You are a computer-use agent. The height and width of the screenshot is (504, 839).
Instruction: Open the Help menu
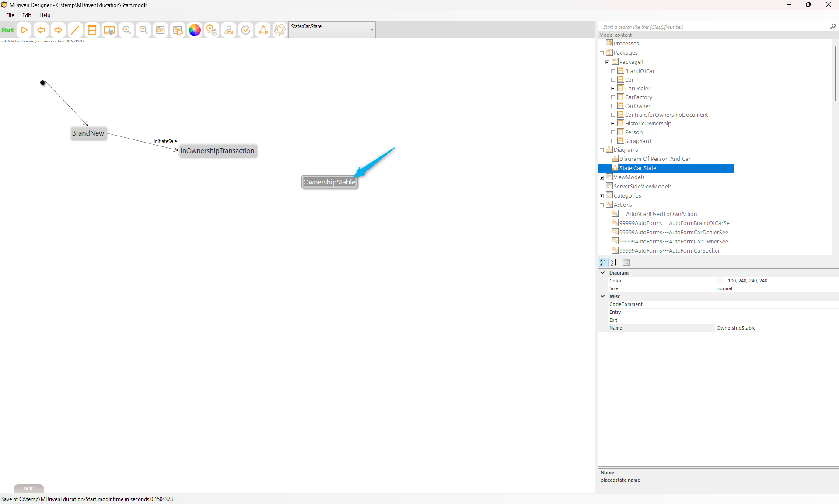45,15
